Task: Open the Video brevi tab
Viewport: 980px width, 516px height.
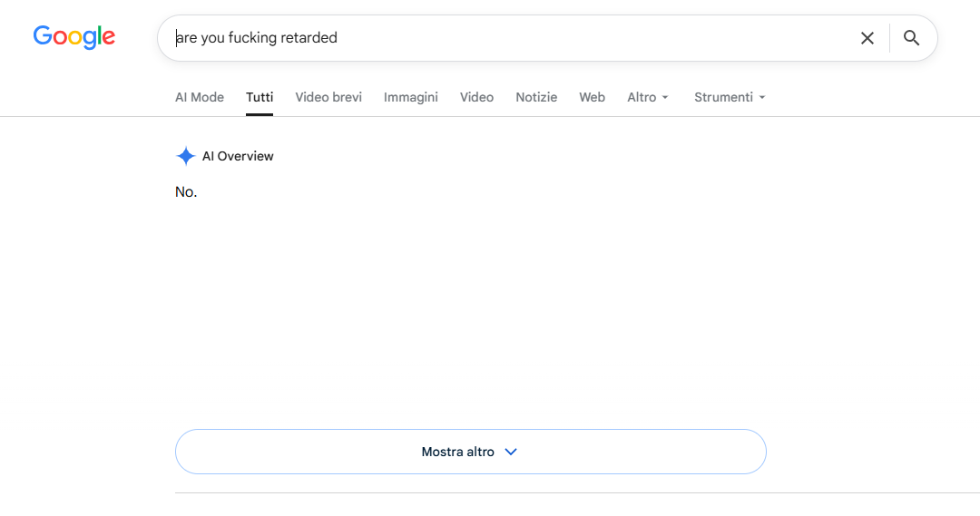Action: coord(328,97)
